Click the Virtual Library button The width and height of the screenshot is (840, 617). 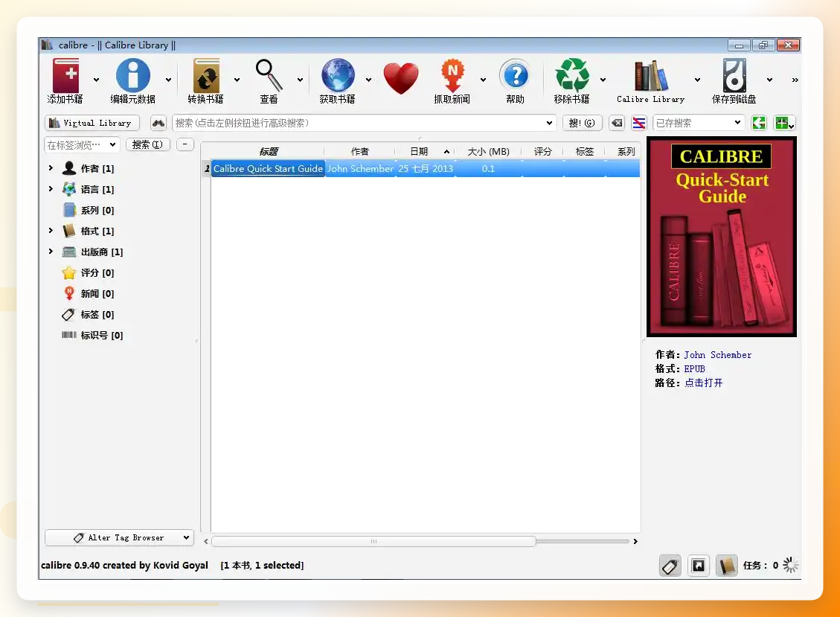pos(92,123)
